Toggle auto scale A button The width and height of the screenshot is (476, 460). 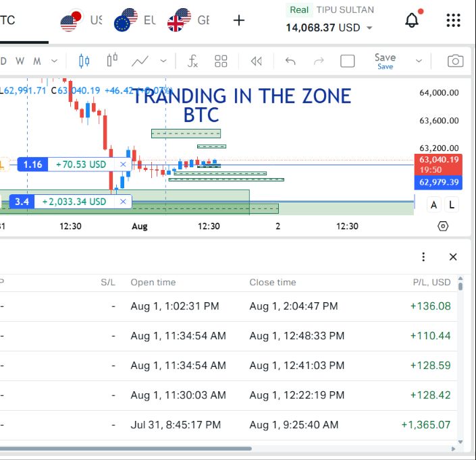[x=433, y=205]
